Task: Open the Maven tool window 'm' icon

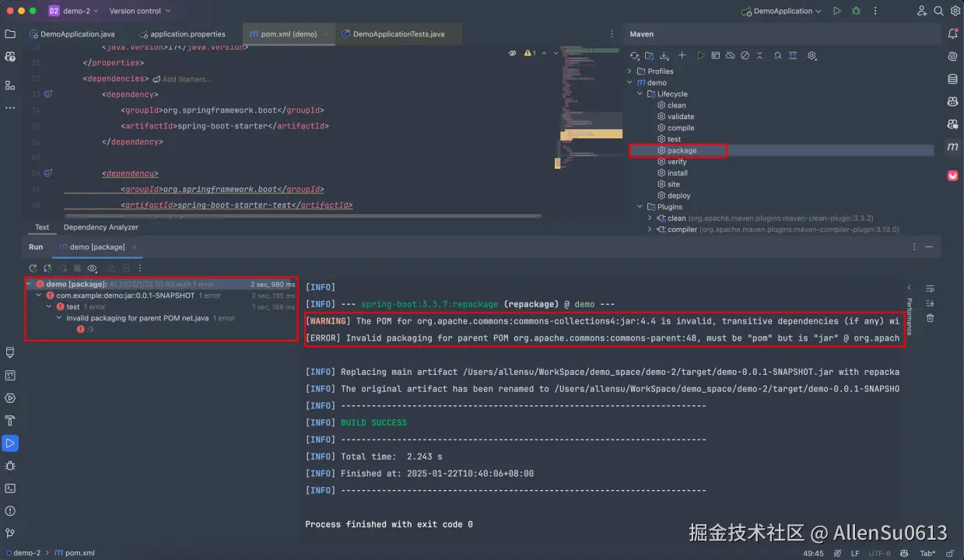Action: tap(952, 147)
